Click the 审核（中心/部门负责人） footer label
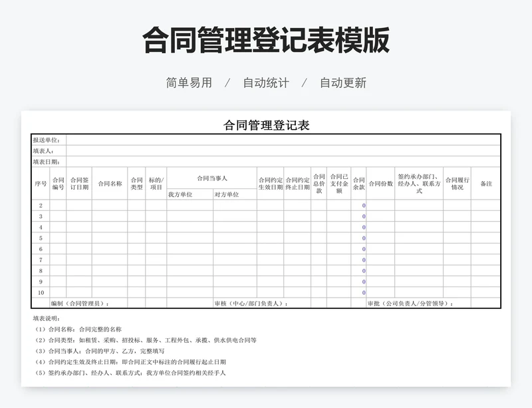 (251, 303)
